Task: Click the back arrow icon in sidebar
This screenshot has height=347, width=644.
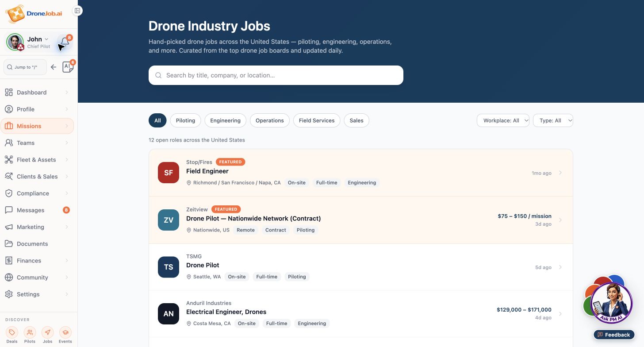Action: pyautogui.click(x=54, y=67)
